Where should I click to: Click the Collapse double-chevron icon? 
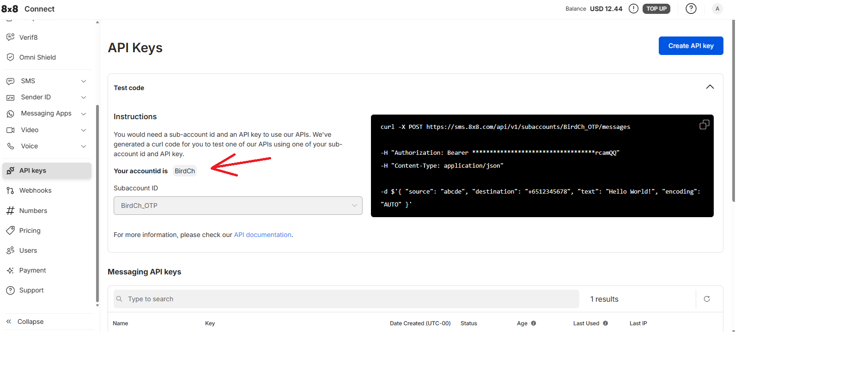(x=9, y=322)
